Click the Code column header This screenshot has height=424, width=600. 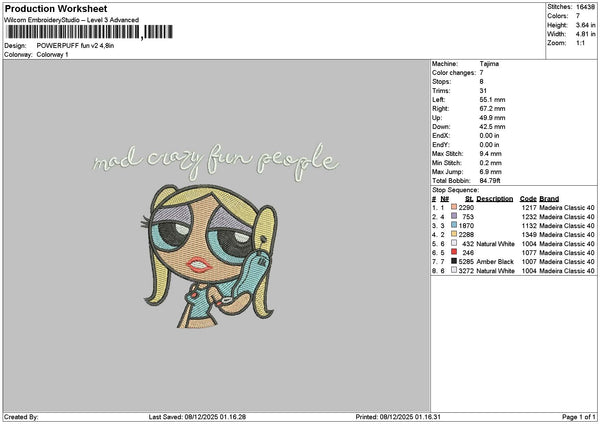click(528, 199)
